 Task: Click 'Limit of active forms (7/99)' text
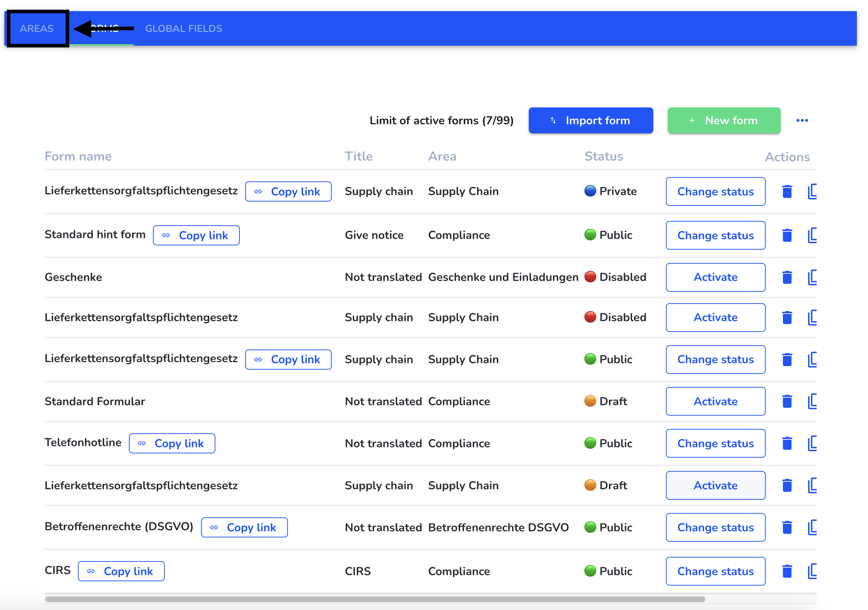click(441, 120)
